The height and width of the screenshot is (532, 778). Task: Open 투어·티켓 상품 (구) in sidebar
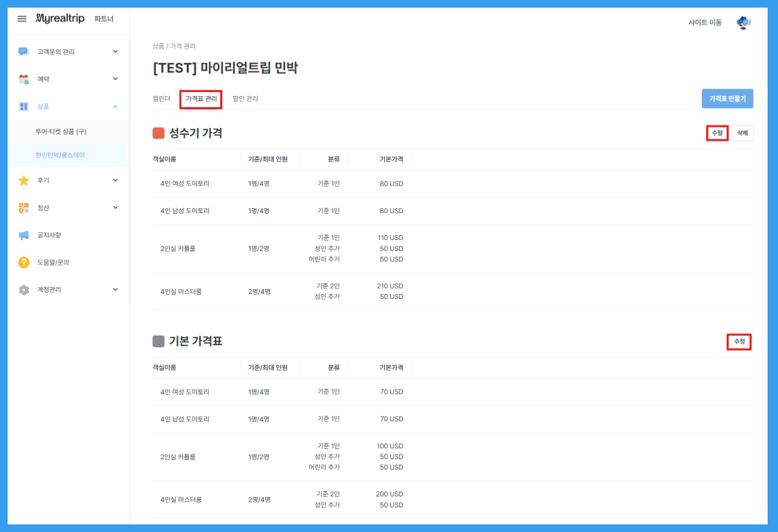coord(61,131)
